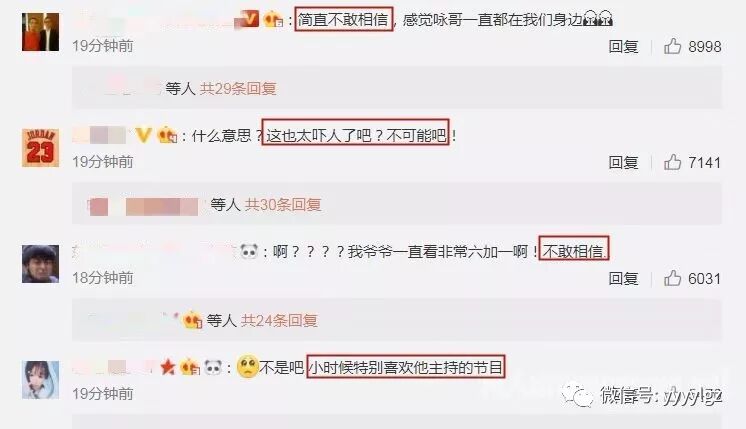Click the orange V verified badge on second comment
The width and height of the screenshot is (746, 429).
point(143,135)
